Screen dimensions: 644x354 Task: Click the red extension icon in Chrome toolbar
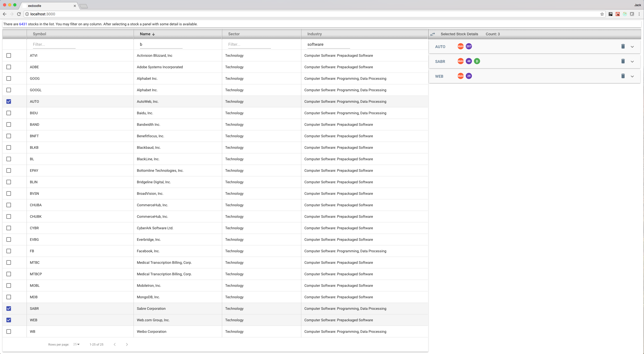[x=618, y=14]
